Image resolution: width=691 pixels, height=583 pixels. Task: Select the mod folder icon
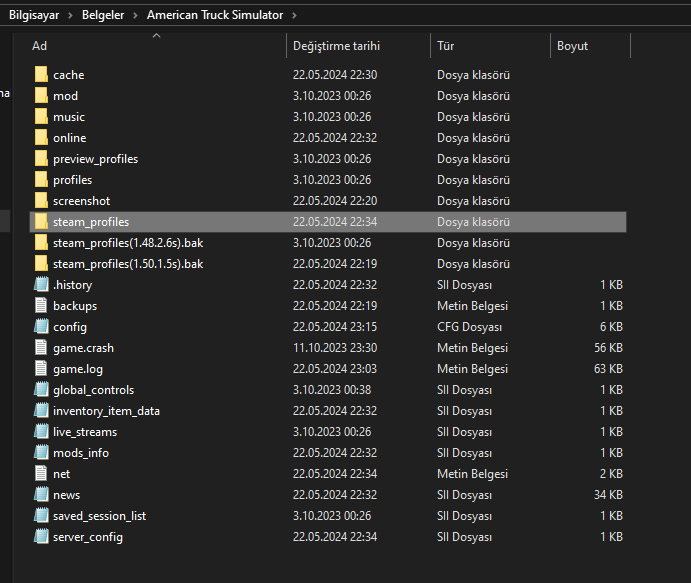pyautogui.click(x=41, y=96)
